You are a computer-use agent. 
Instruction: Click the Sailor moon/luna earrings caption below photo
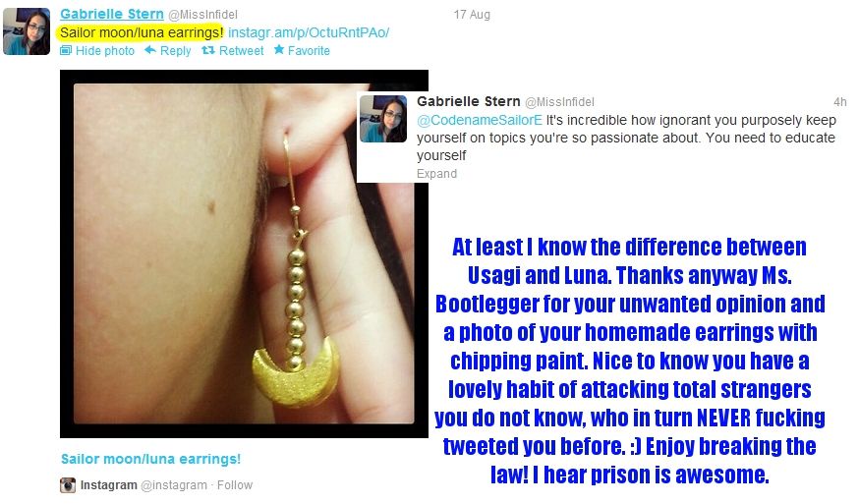tap(150, 459)
